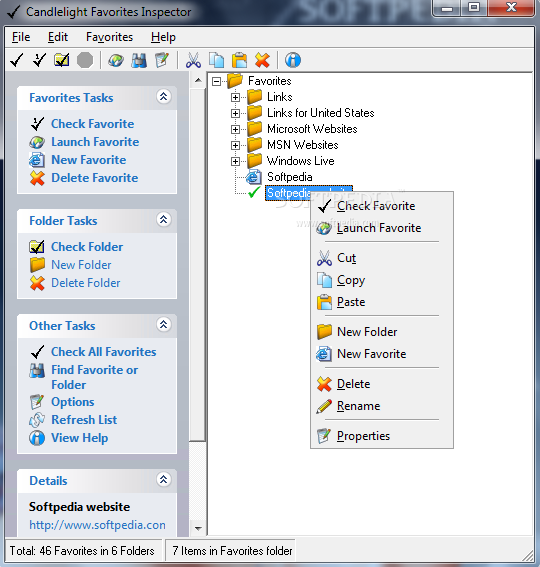Collapse the Folder Tasks panel

(x=163, y=219)
